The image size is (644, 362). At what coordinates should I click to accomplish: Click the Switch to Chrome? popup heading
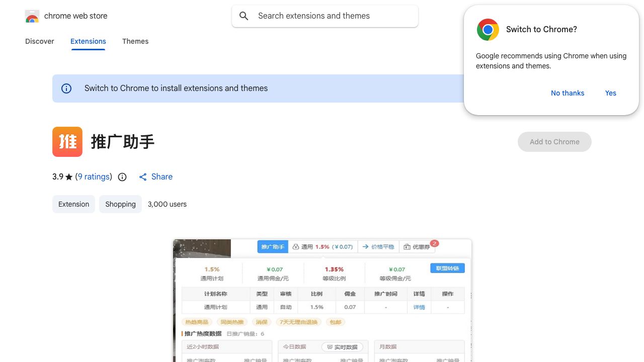pyautogui.click(x=541, y=30)
